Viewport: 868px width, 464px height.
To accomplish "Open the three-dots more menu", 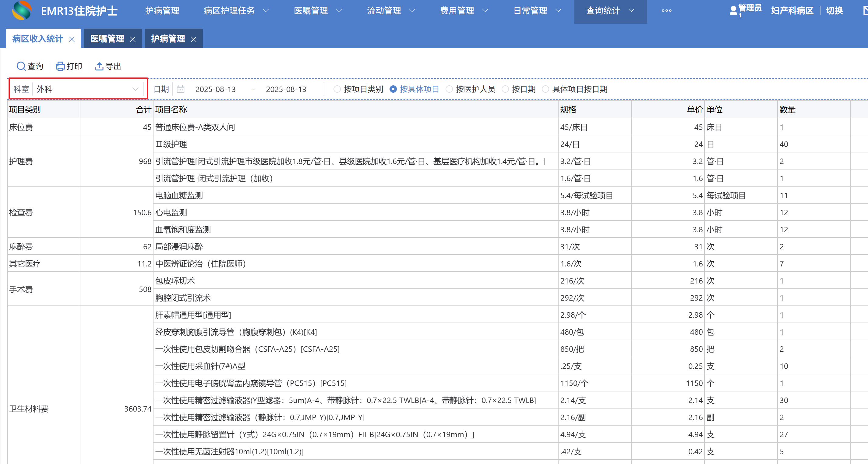I will click(666, 10).
